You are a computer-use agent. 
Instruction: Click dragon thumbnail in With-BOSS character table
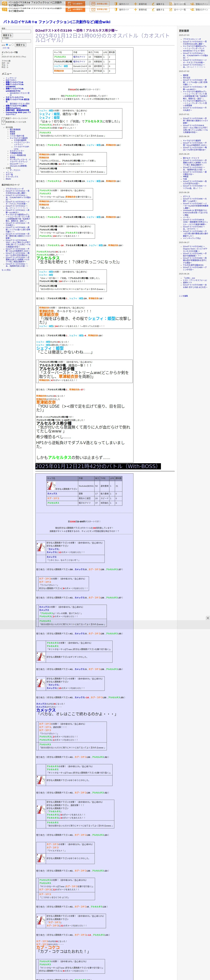click(x=51, y=486)
